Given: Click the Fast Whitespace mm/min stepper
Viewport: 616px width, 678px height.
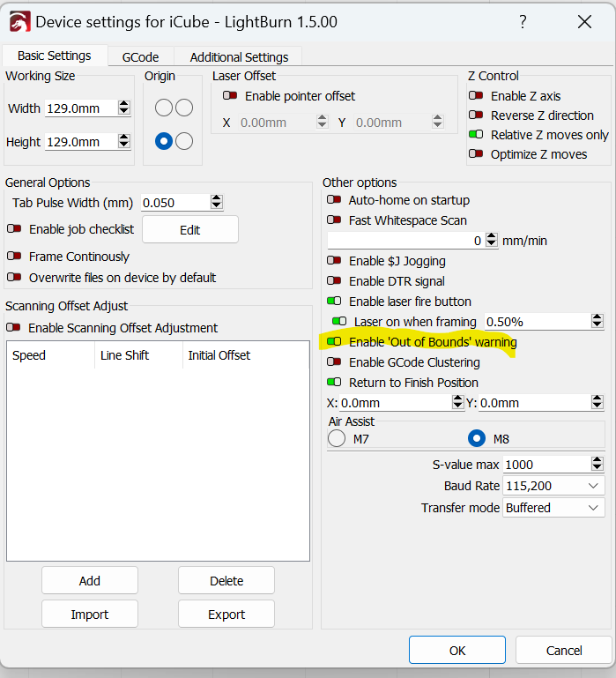Looking at the screenshot, I should pyautogui.click(x=492, y=240).
